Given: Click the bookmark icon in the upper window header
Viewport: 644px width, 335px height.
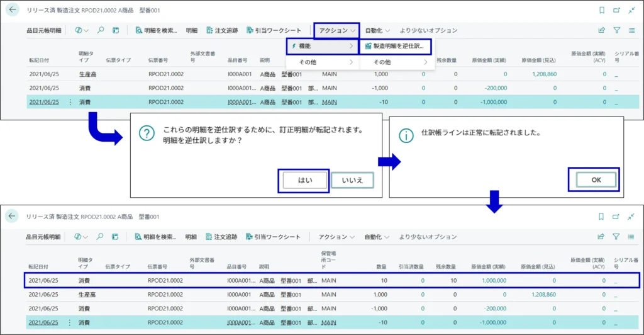Looking at the screenshot, I should click(x=602, y=10).
